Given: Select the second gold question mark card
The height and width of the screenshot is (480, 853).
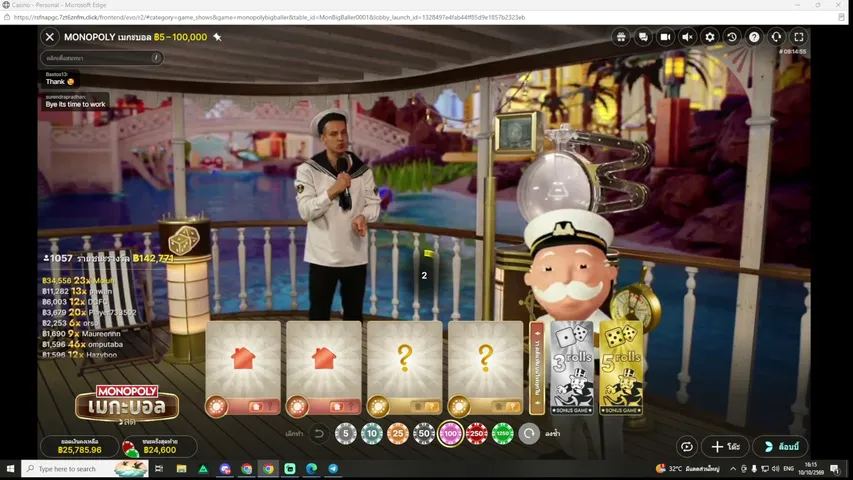Looking at the screenshot, I should (x=485, y=359).
